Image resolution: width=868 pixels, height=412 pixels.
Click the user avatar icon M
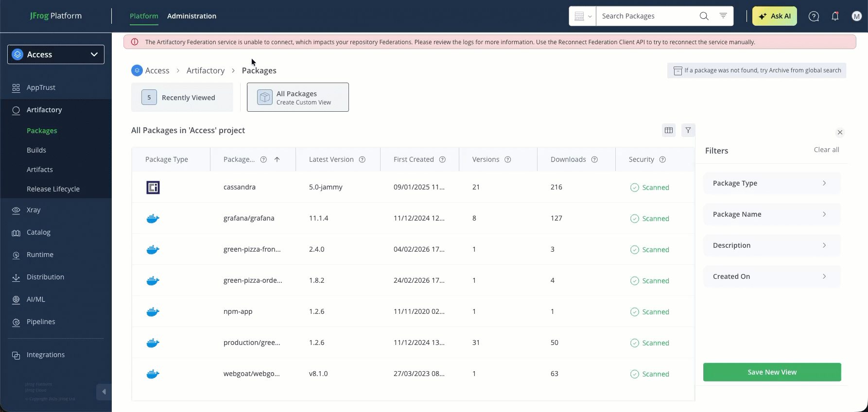click(856, 16)
